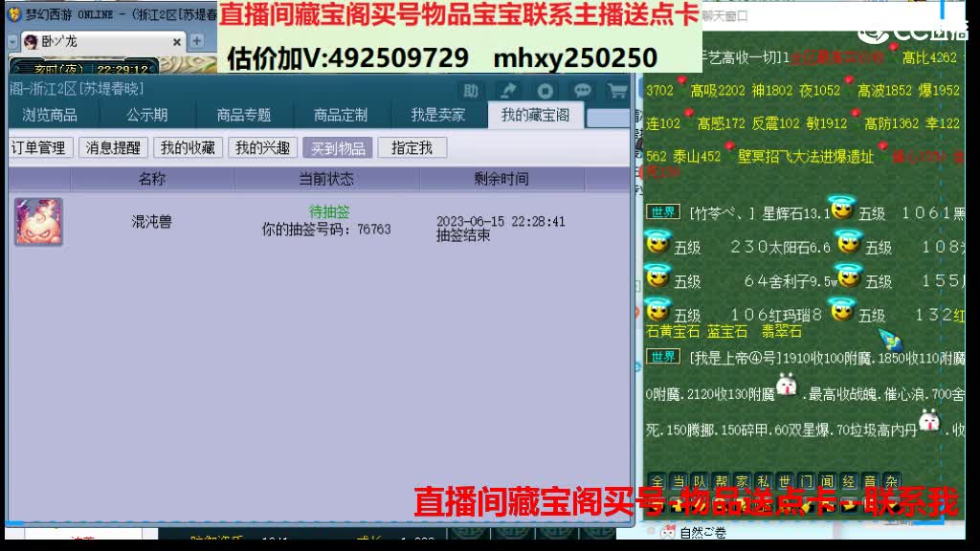Image resolution: width=980 pixels, height=551 pixels.
Task: Click the 世界 tag before 竹苓ペ message
Action: click(662, 212)
